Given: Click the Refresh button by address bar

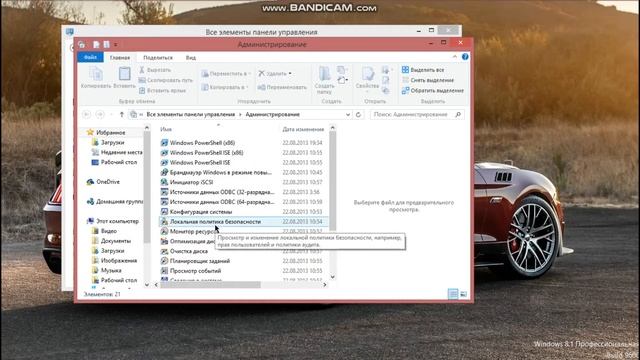Looking at the screenshot, I should click(x=358, y=115).
